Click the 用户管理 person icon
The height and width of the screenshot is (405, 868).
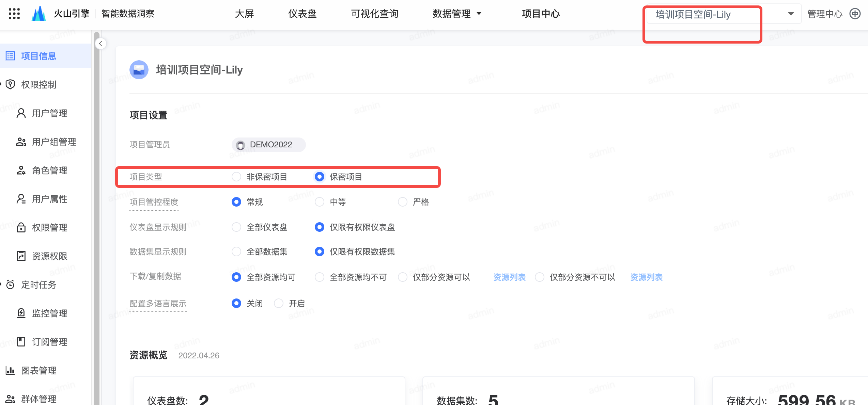coord(21,113)
